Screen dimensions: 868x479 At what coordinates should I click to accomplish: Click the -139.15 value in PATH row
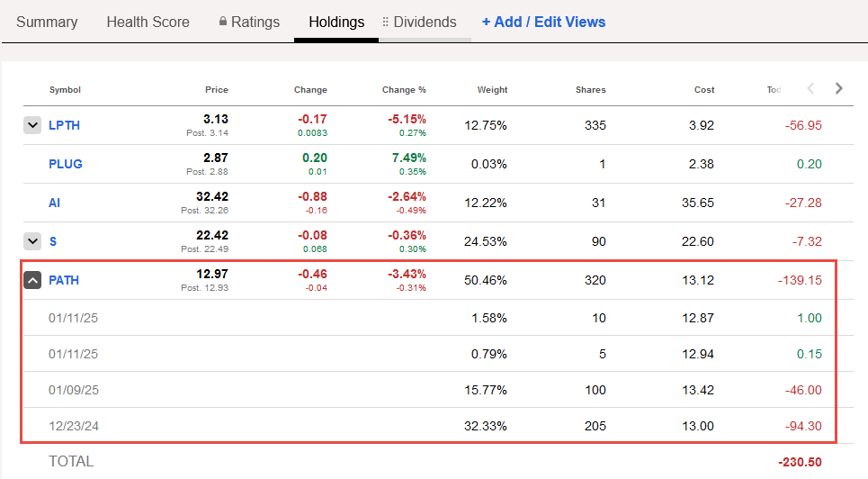click(800, 281)
